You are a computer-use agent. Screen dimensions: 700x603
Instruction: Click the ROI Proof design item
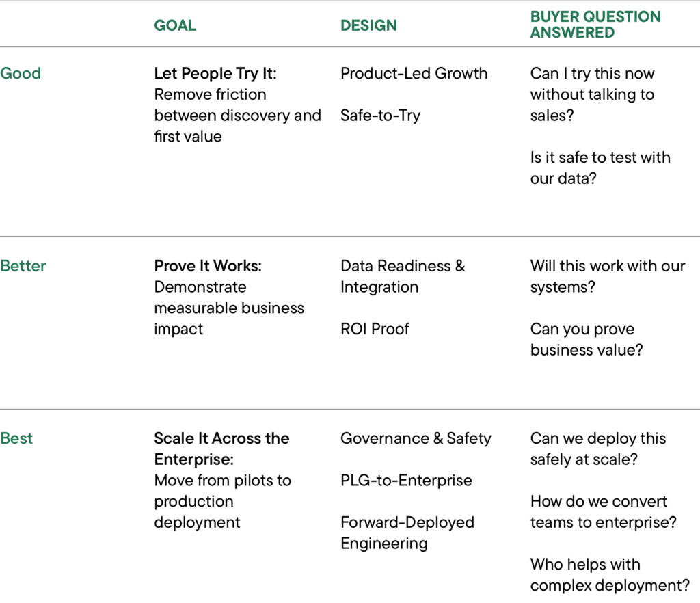click(375, 329)
